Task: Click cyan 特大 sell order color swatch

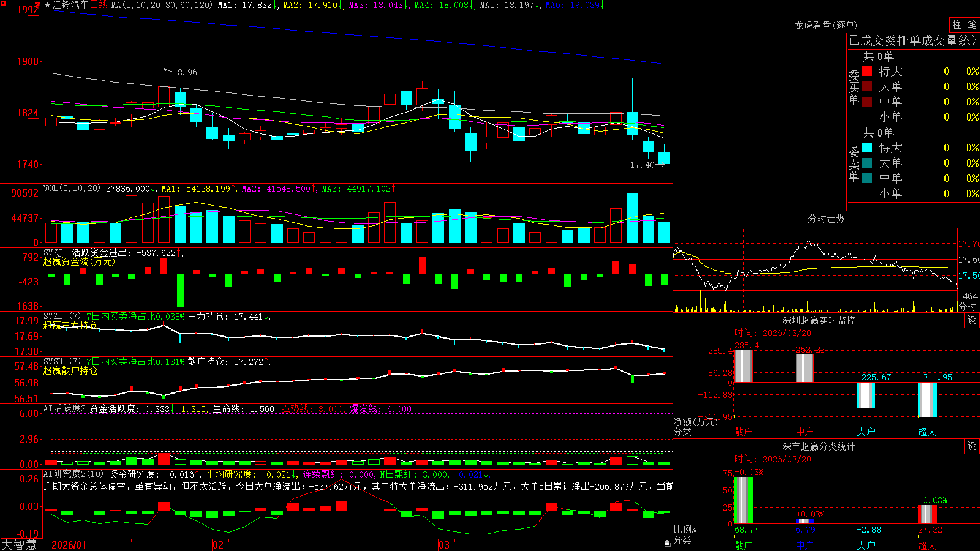Action: (867, 148)
